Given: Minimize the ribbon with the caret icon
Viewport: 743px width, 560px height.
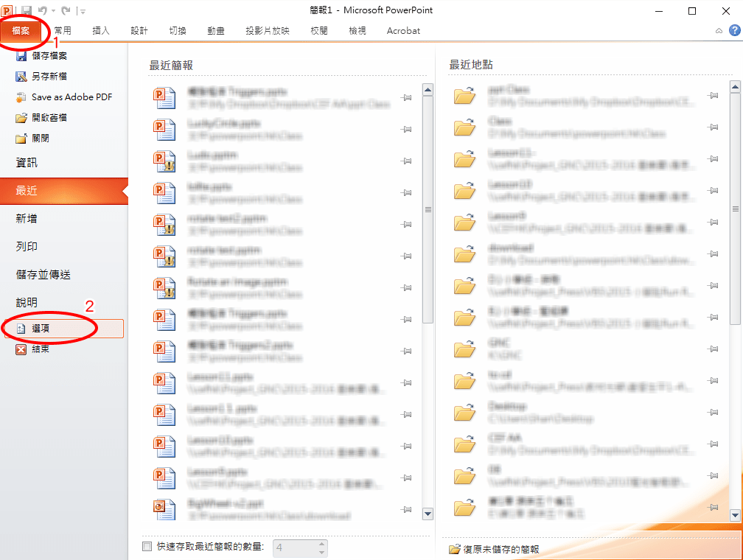Looking at the screenshot, I should [719, 31].
